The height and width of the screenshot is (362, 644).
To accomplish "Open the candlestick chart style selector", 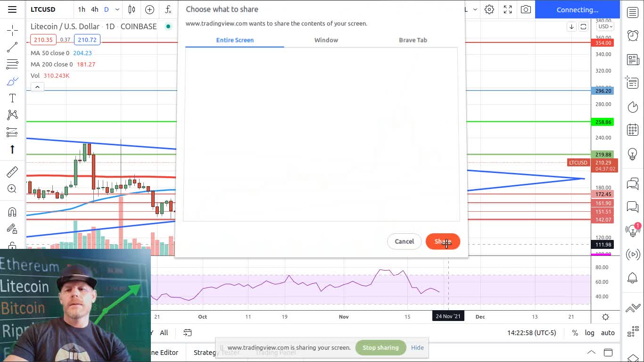I will (x=132, y=9).
